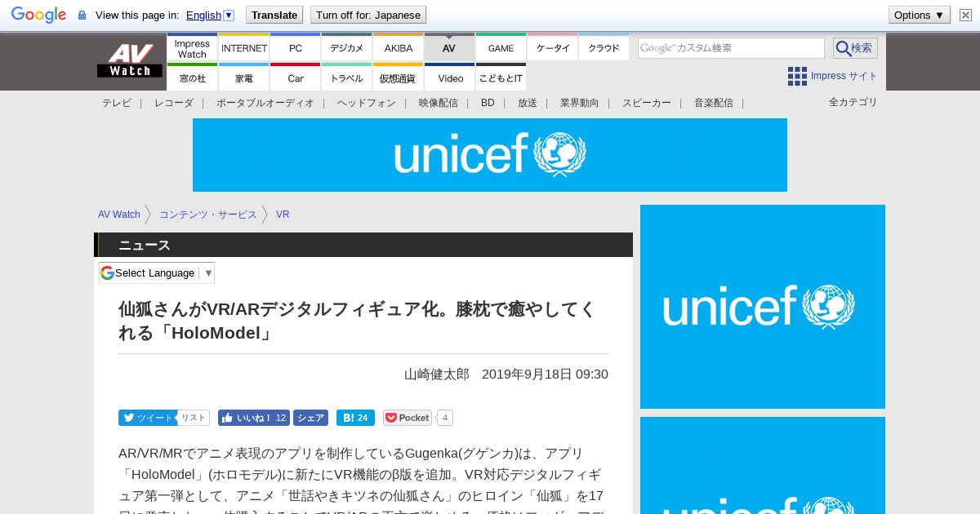Click the 検索 search button
This screenshot has width=980, height=514.
tap(855, 48)
